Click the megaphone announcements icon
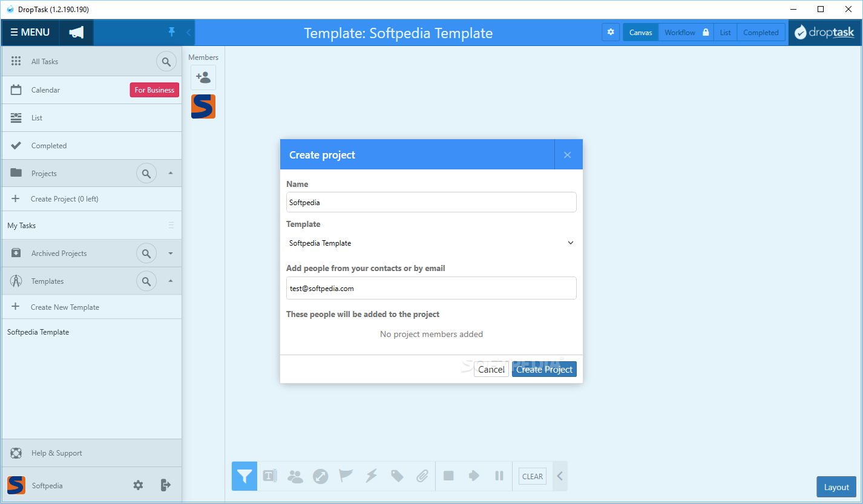The height and width of the screenshot is (504, 863). [x=76, y=33]
